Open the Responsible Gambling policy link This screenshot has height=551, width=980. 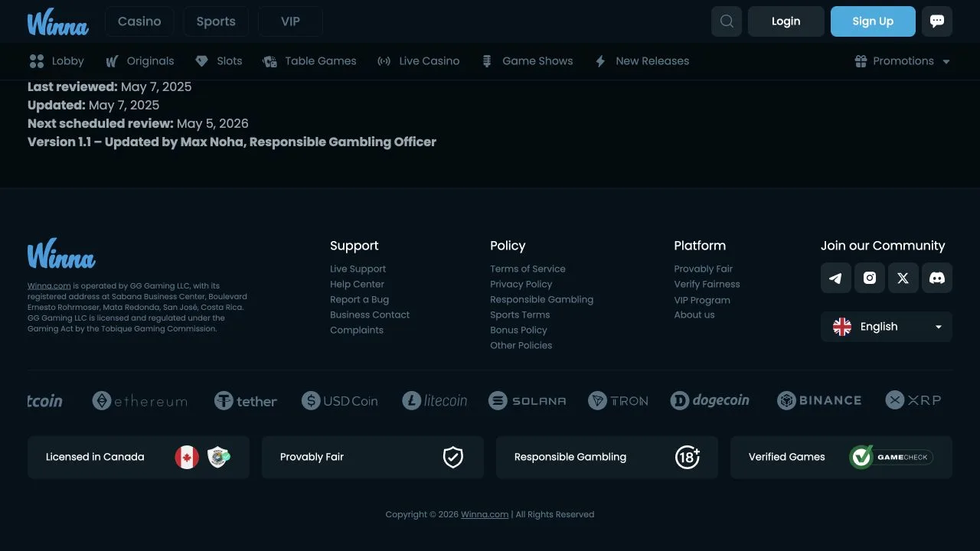(x=541, y=299)
